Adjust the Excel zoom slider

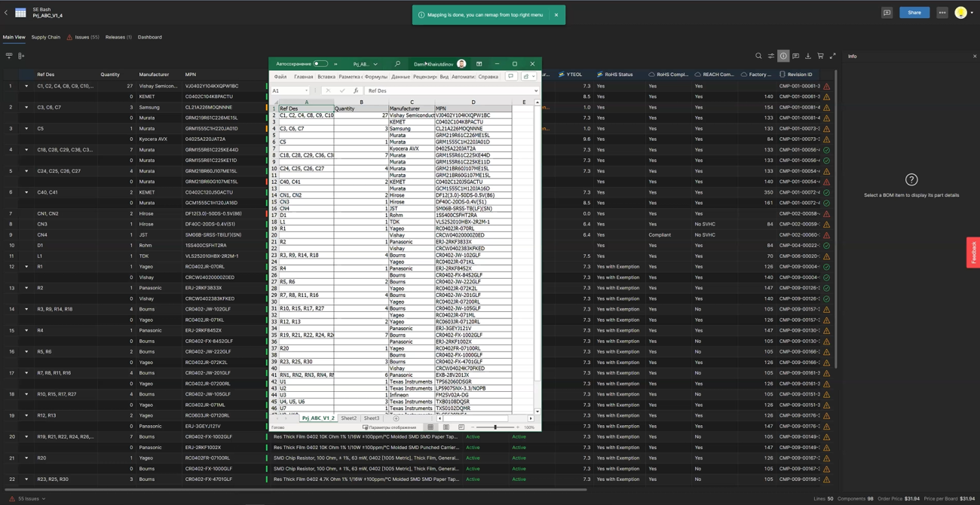pyautogui.click(x=495, y=427)
